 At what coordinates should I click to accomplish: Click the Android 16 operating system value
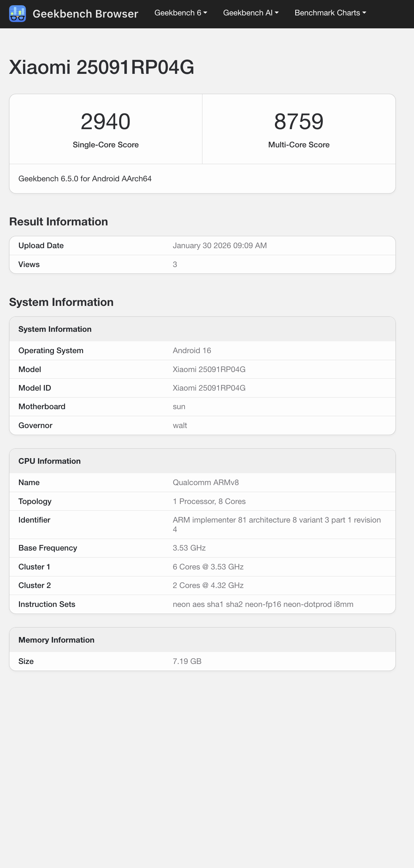[x=192, y=351]
